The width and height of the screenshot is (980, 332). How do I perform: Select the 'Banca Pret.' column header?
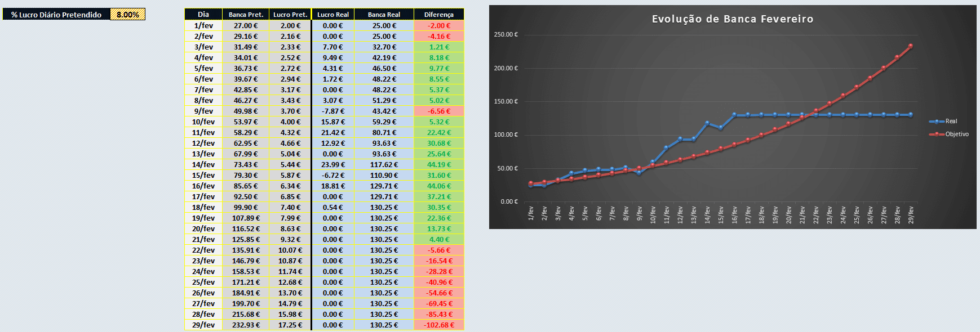(246, 14)
